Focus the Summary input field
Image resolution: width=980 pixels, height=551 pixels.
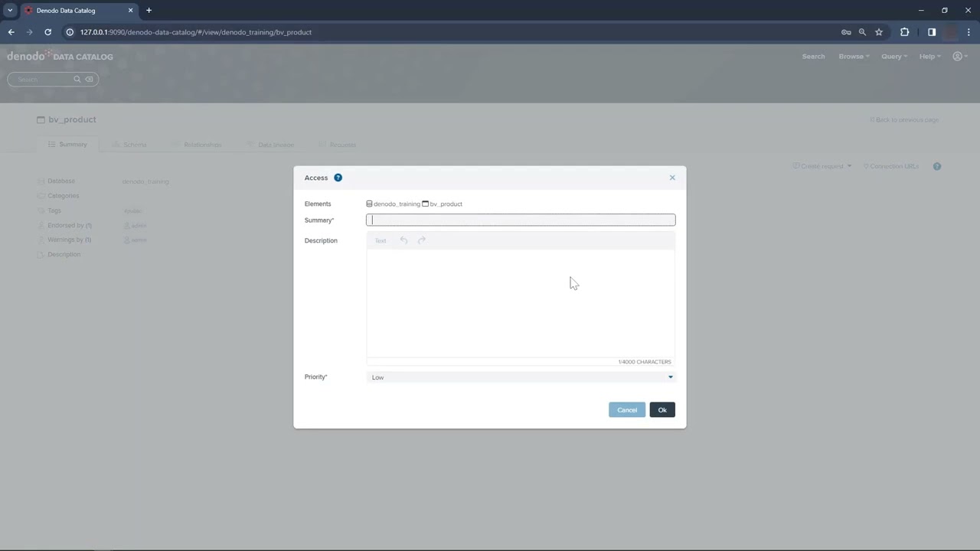[x=521, y=220]
